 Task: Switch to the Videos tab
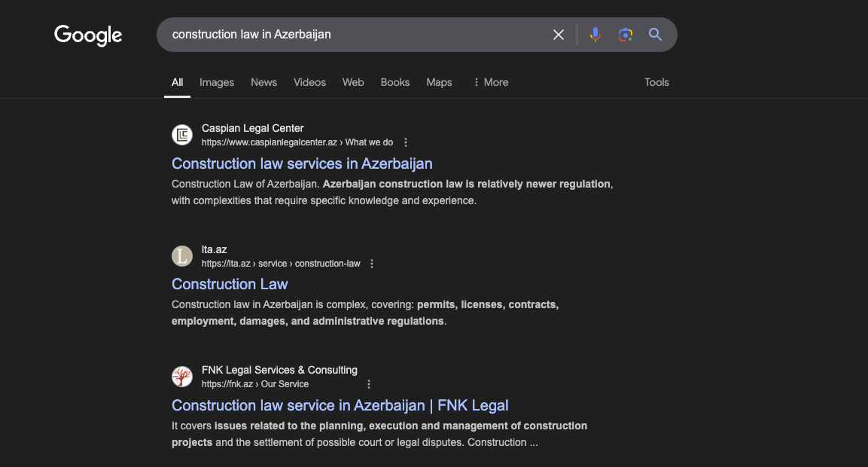click(x=309, y=83)
